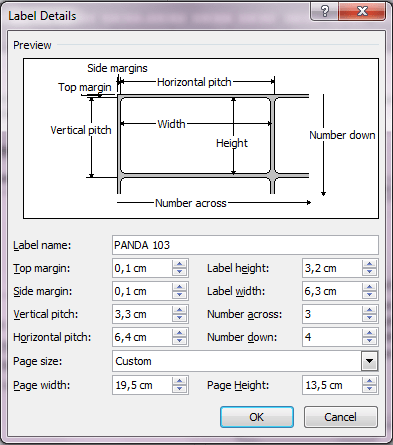Click "Height" text in preview diagram
The height and width of the screenshot is (445, 393).
tap(232, 143)
